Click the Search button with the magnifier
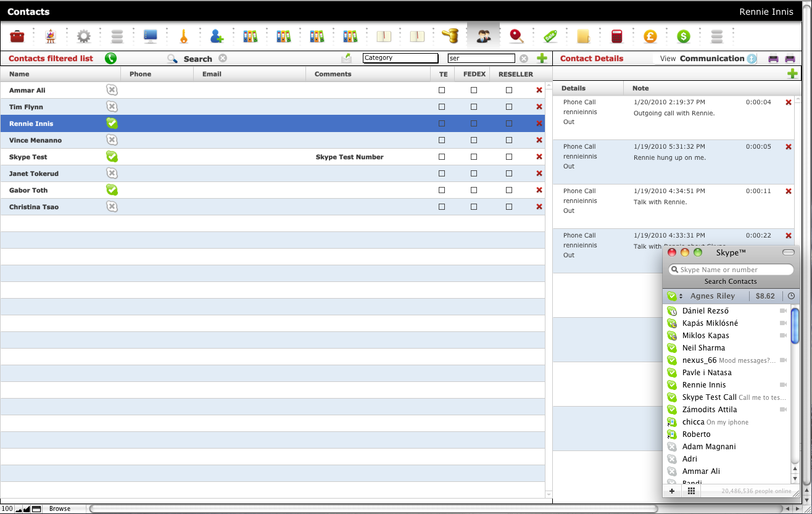This screenshot has height=514, width=812. click(x=190, y=59)
